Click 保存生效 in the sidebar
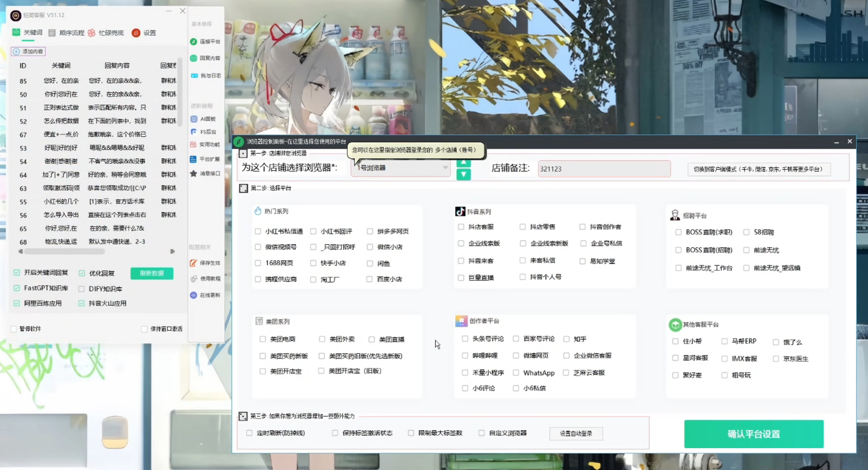This screenshot has width=868, height=470. (x=205, y=263)
